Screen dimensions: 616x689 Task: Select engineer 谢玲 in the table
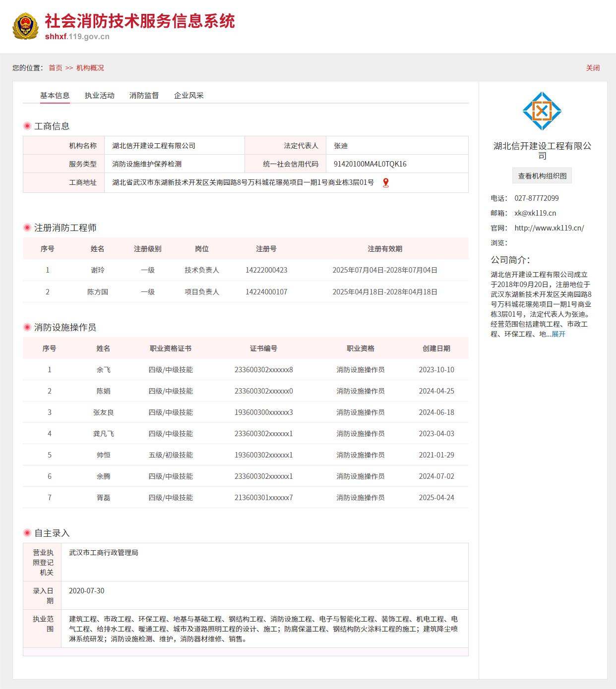[x=98, y=270]
